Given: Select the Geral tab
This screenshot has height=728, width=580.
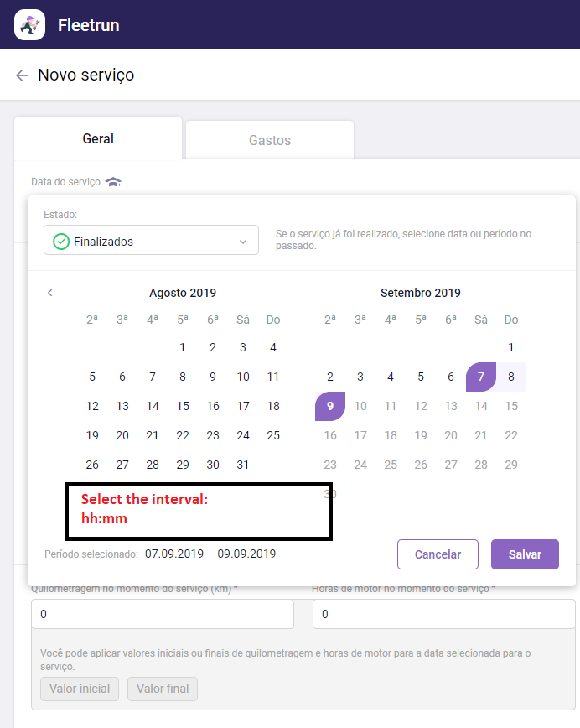Looking at the screenshot, I should tap(98, 139).
